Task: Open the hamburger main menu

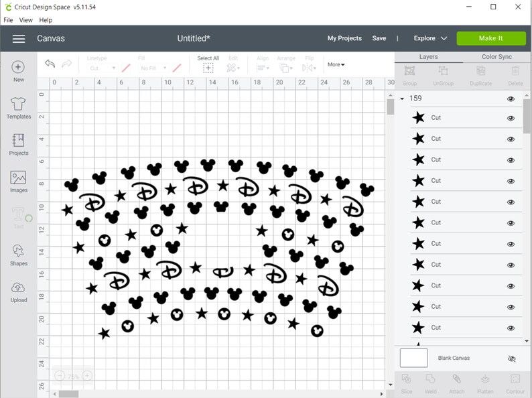Action: pyautogui.click(x=19, y=39)
